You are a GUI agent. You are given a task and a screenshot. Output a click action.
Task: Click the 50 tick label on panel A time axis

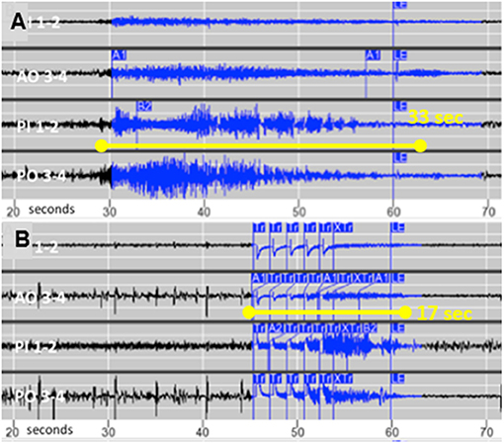[298, 212]
